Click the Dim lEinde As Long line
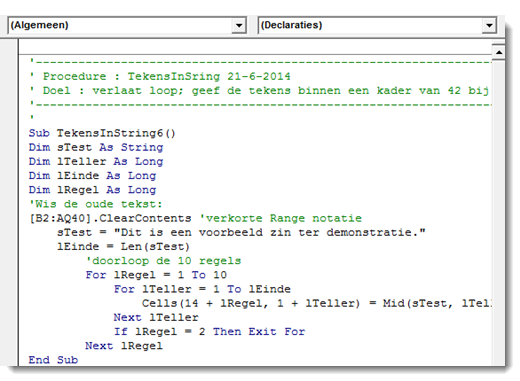 [92, 176]
